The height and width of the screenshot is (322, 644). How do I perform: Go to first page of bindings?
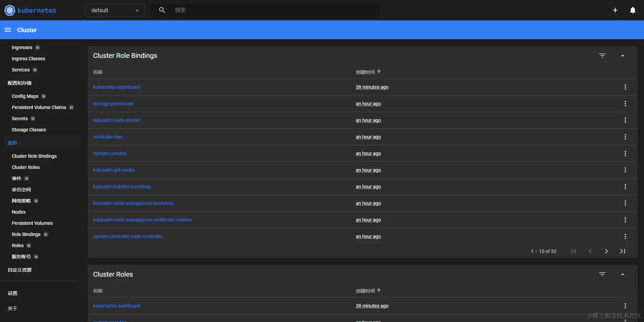[574, 251]
